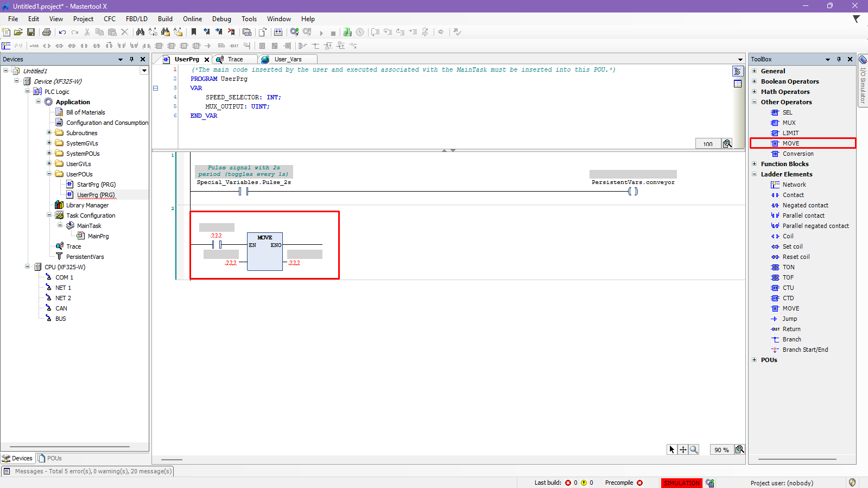Click the shield icon in status bar
The width and height of the screenshot is (868, 488).
point(852,483)
